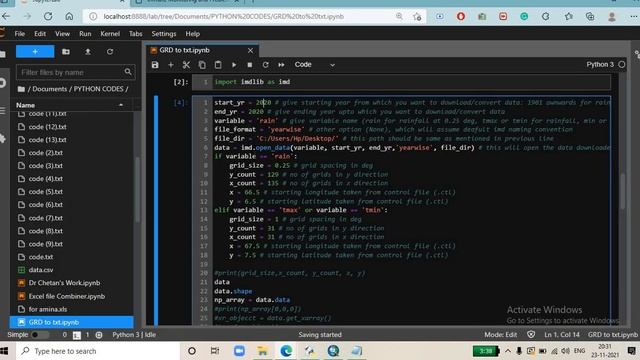
Task: Navigate to PYTHON CODES in breadcrumb
Action: [x=98, y=89]
